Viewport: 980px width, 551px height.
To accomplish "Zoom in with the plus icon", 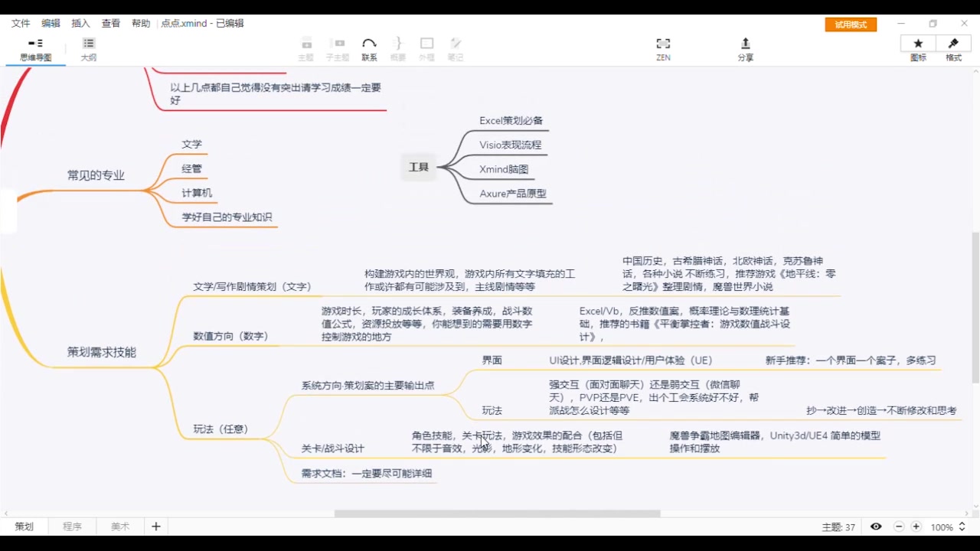I will point(916,527).
